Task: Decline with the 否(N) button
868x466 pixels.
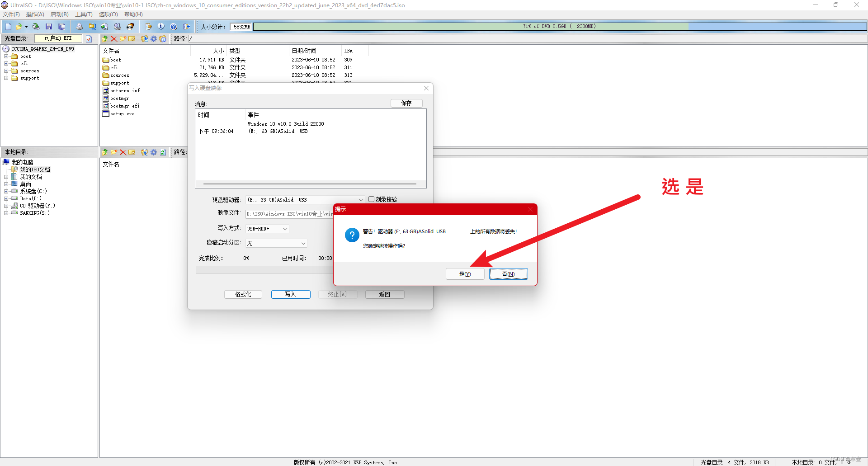Action: (508, 274)
